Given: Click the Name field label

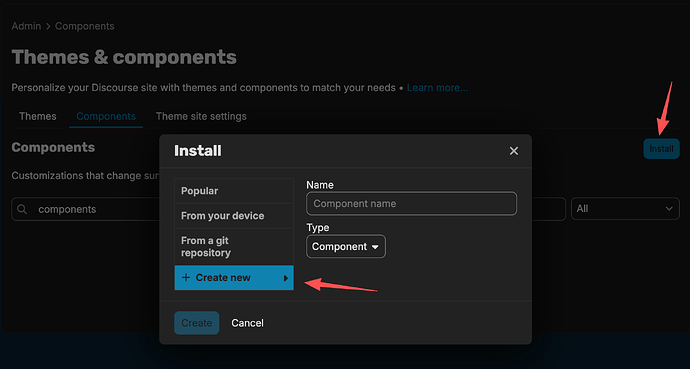Looking at the screenshot, I should (x=320, y=185).
